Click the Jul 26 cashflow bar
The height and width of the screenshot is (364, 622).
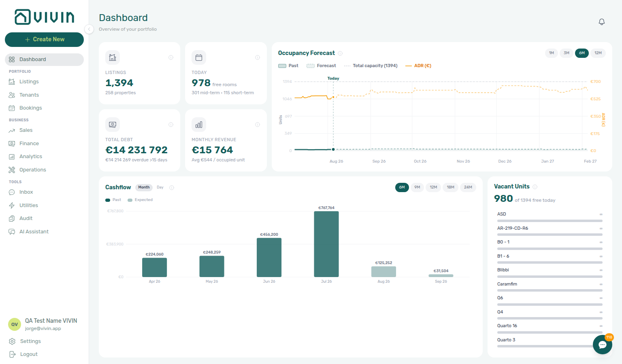tap(326, 244)
